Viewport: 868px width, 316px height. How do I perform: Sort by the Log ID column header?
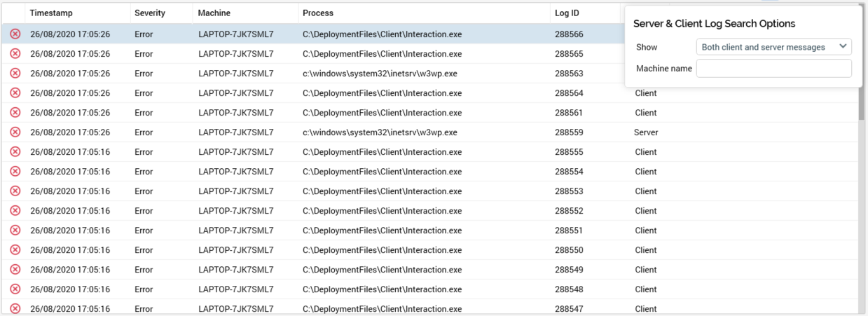[567, 13]
